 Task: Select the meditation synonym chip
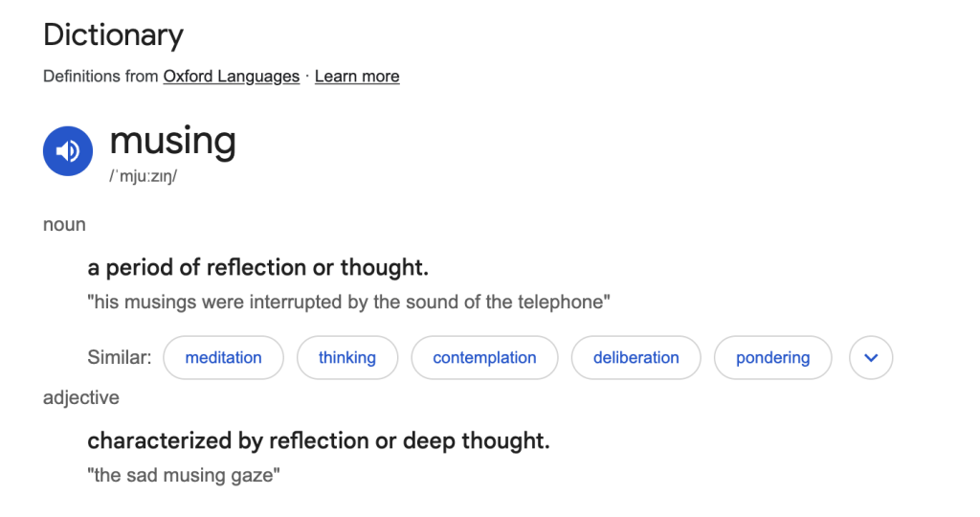223,357
